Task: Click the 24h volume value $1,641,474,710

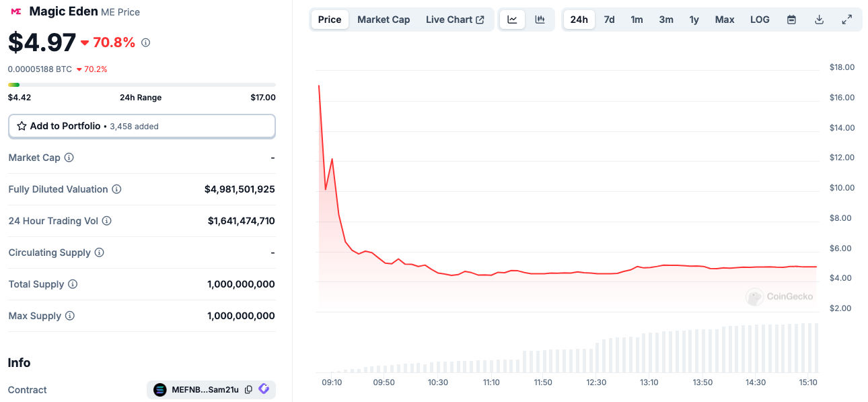Action: tap(242, 221)
